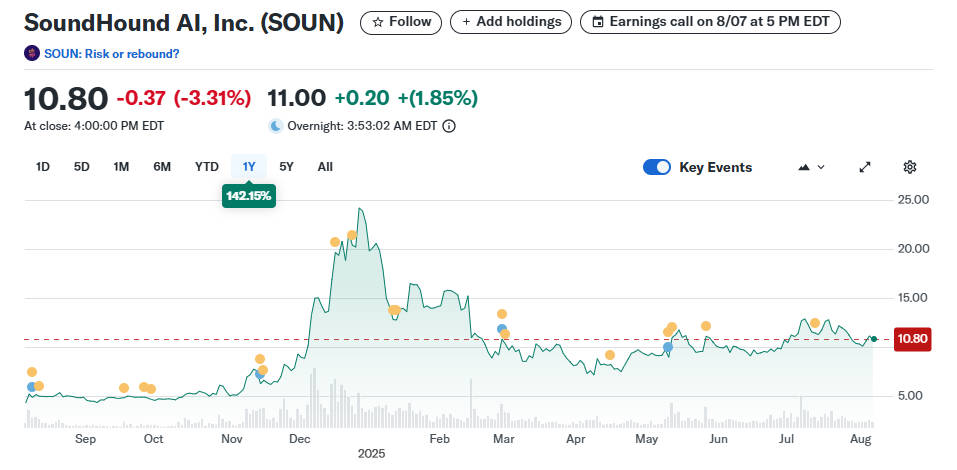Click the info icon next to the Overnight time

(449, 126)
